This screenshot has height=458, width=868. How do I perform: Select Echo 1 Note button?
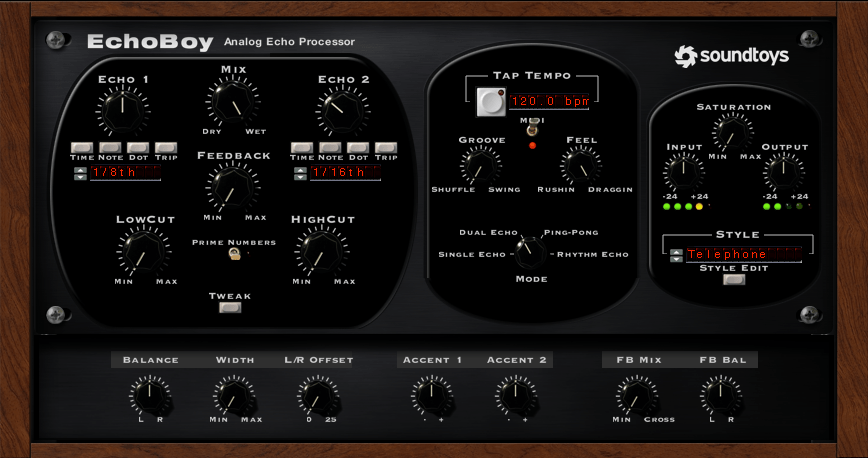point(110,148)
